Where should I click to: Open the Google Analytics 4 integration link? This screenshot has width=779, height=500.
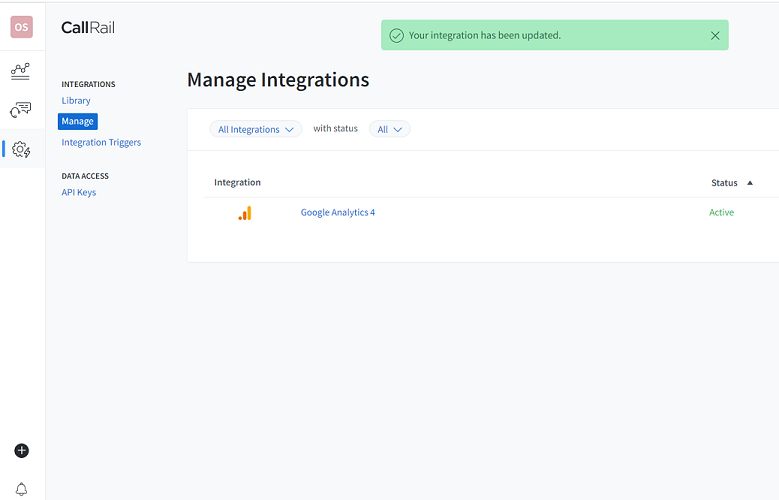(338, 212)
